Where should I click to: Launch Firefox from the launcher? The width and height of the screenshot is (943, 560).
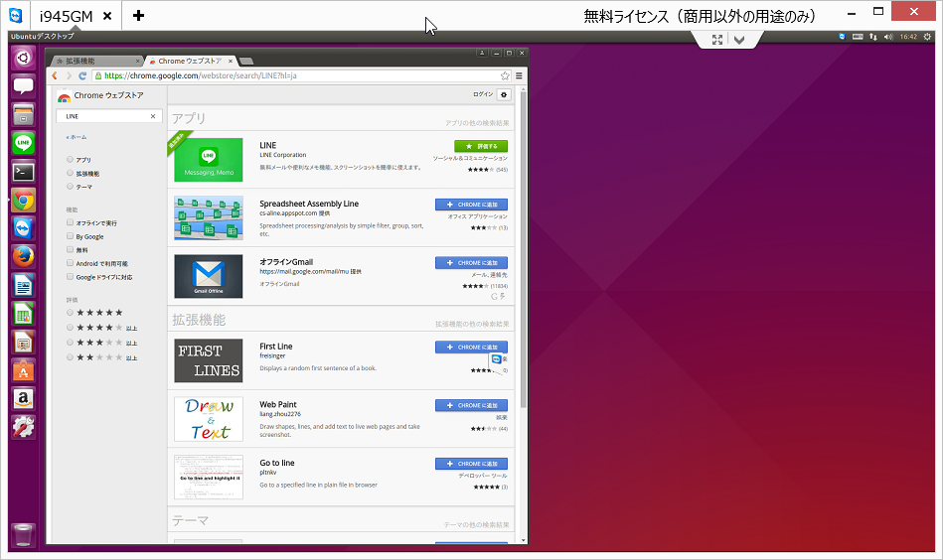click(x=24, y=257)
